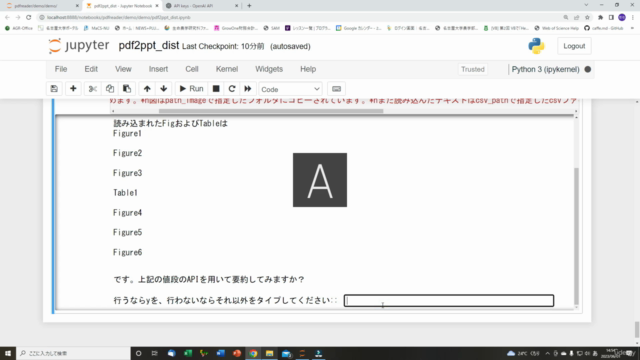This screenshot has width=640, height=360.
Task: Go back in the browser
Action: click(7, 18)
